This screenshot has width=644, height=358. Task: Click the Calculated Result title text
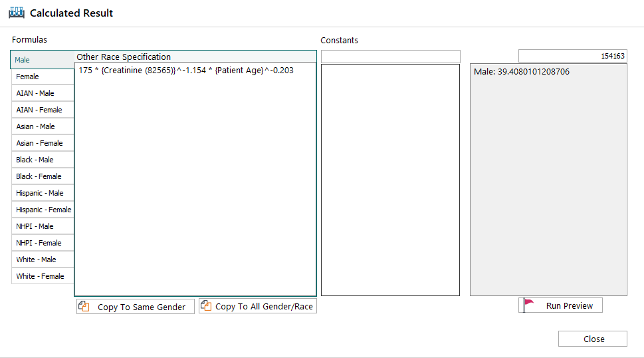72,13
